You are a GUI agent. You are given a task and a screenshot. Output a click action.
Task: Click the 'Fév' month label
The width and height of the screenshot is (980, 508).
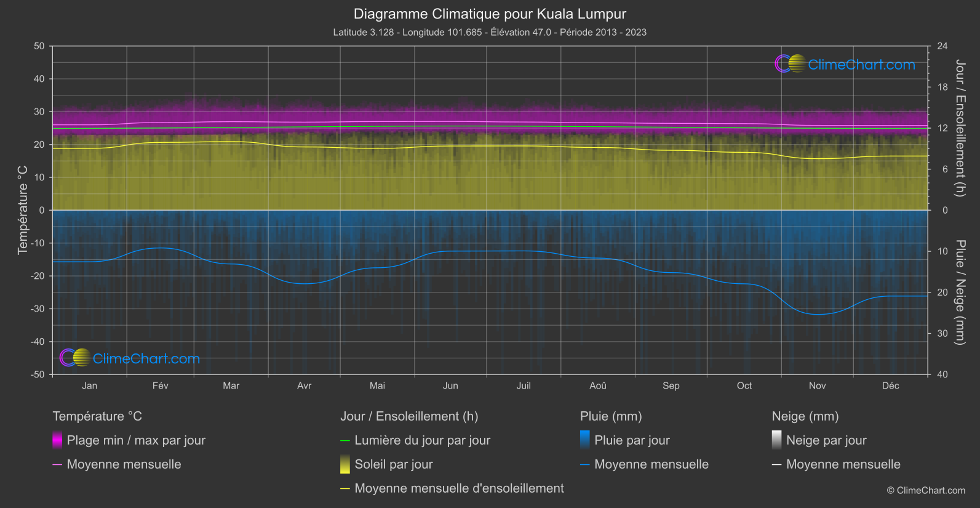(161, 385)
